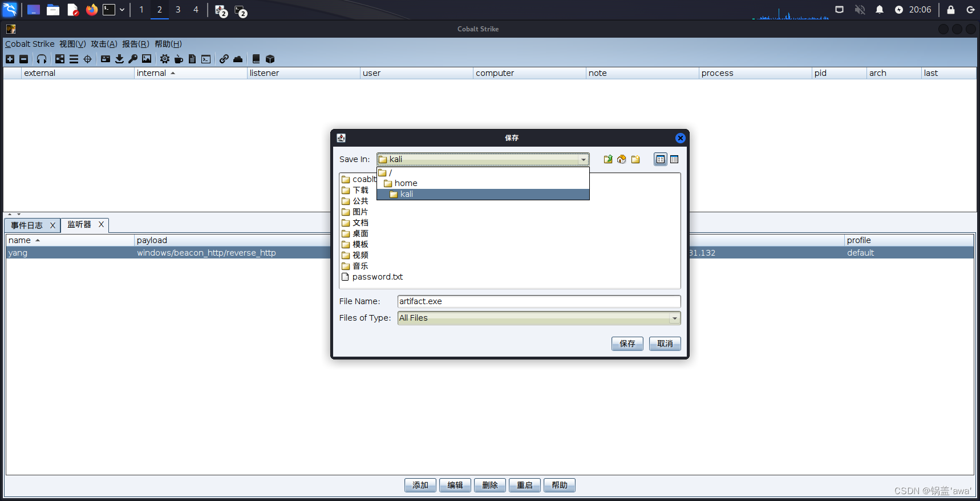
Task: Open the 视图(V) menu
Action: 72,44
